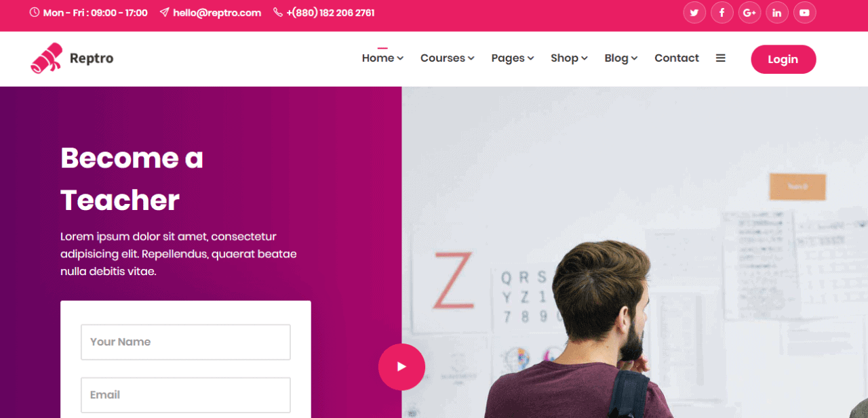868x418 pixels.
Task: Expand the Home dropdown menu
Action: click(382, 58)
